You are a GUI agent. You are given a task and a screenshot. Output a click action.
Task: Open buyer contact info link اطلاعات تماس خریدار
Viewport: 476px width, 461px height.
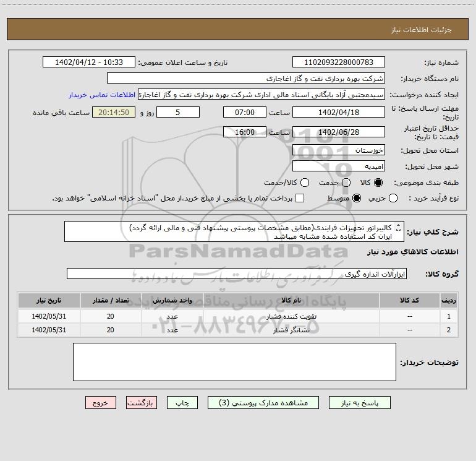pyautogui.click(x=102, y=95)
